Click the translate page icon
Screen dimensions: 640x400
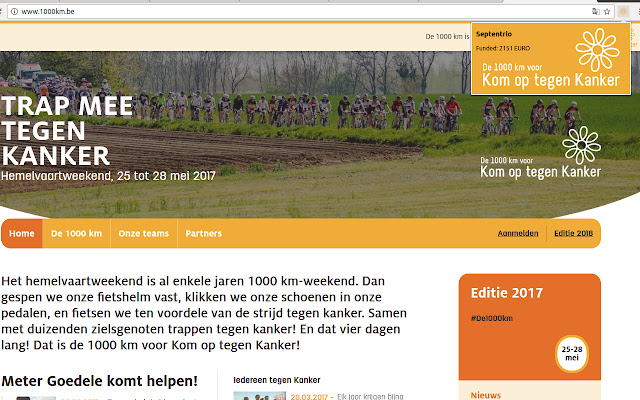pyautogui.click(x=596, y=11)
